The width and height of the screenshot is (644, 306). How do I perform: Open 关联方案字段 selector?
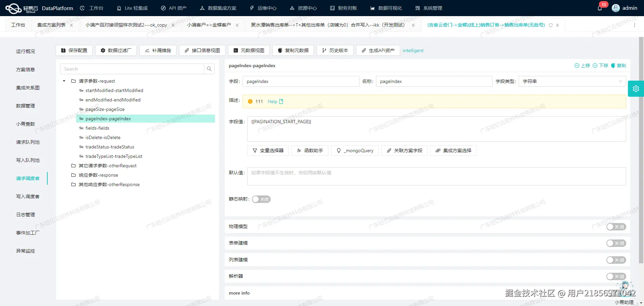(x=404, y=150)
